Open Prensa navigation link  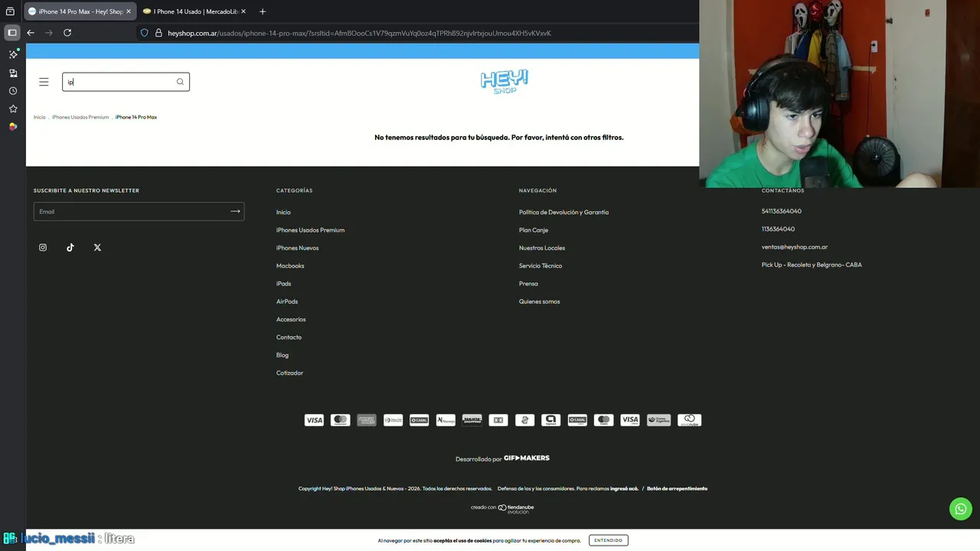pos(528,283)
